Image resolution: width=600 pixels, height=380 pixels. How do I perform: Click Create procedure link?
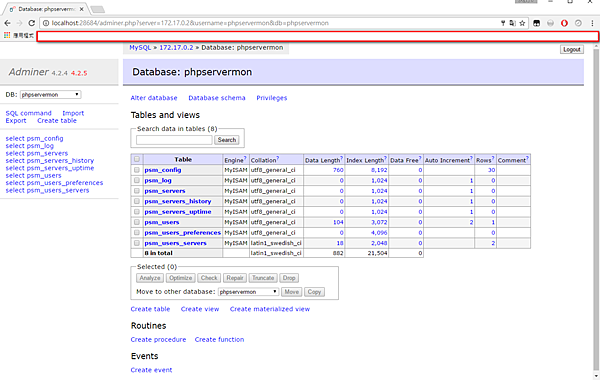[158, 340]
